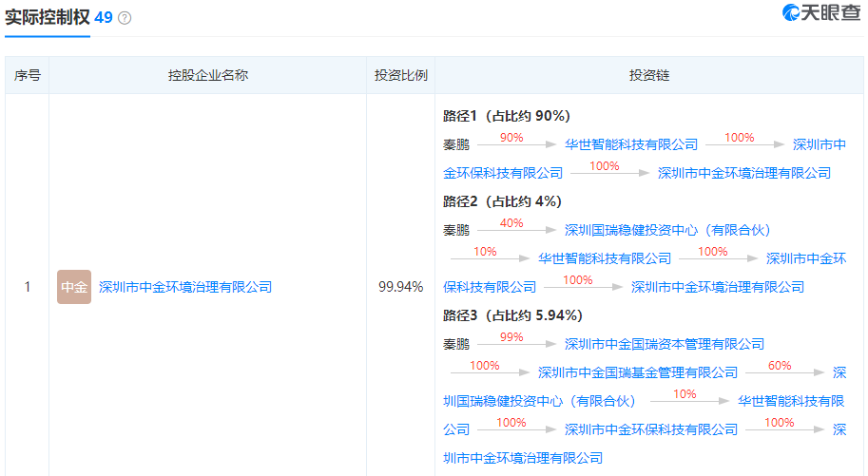Click the 序号 column header

click(x=28, y=75)
